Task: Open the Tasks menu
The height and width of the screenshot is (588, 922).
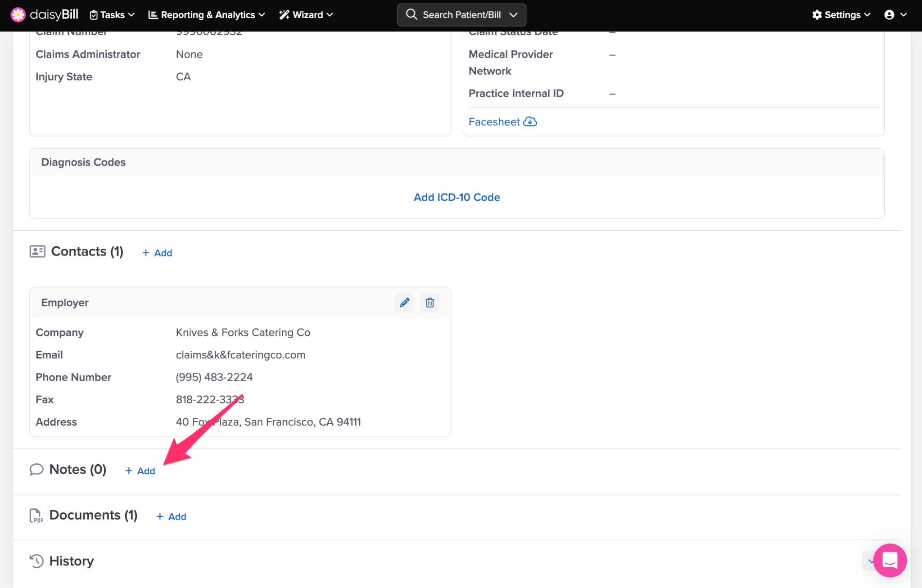Action: (x=112, y=15)
